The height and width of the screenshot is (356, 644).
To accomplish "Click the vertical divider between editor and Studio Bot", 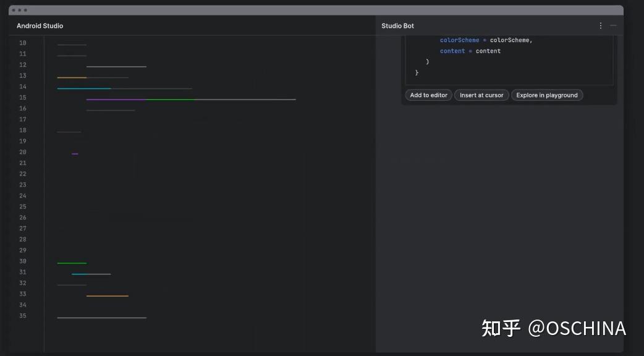I will pyautogui.click(x=376, y=185).
